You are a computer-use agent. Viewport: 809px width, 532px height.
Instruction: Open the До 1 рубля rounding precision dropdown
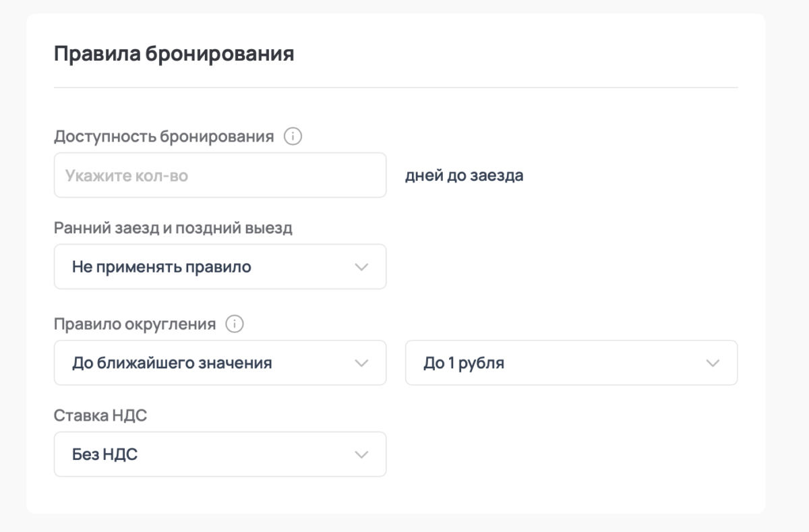pyautogui.click(x=572, y=363)
